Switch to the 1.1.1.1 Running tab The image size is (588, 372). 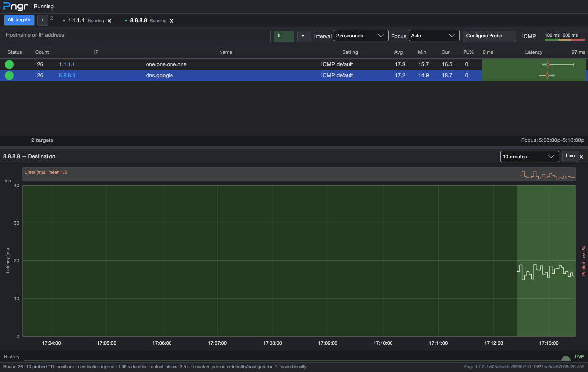point(83,21)
